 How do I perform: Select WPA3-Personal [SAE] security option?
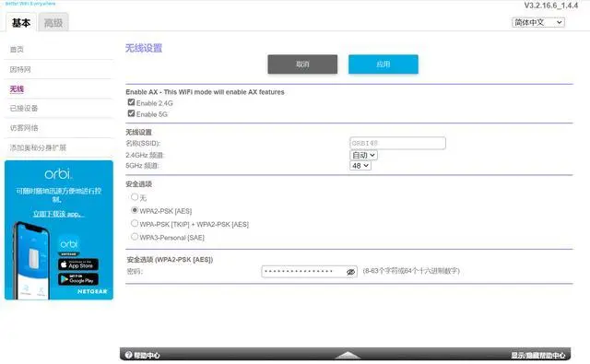pyautogui.click(x=135, y=237)
